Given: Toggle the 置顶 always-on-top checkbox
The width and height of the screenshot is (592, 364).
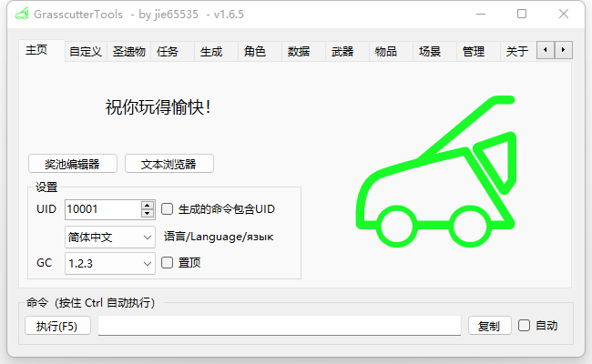Looking at the screenshot, I should pos(168,263).
